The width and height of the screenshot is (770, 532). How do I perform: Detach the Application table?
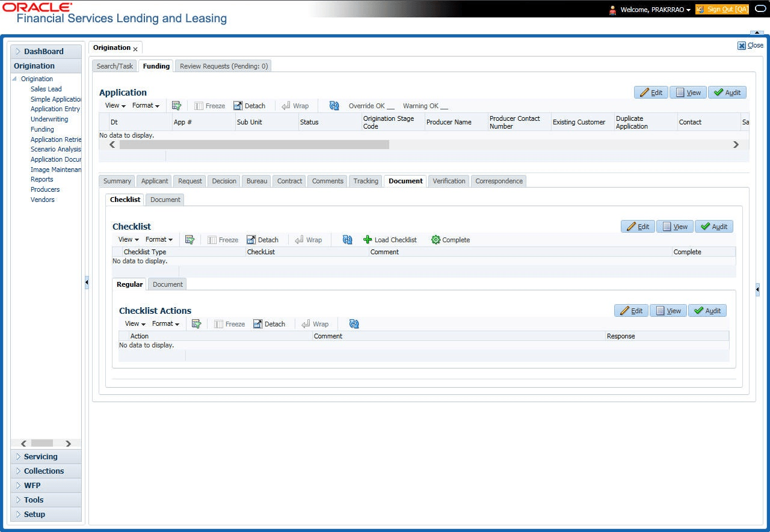(250, 106)
